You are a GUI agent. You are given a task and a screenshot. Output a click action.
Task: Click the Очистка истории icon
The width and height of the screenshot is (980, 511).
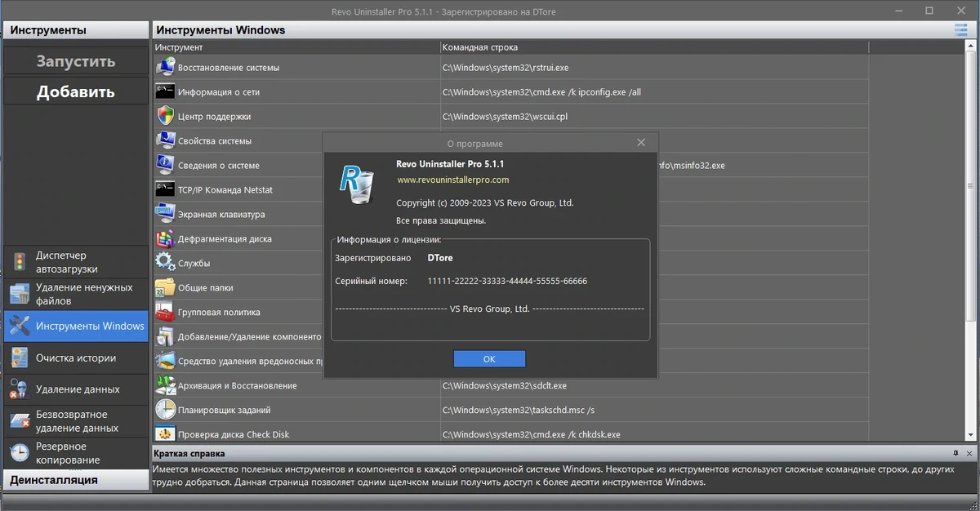tap(19, 358)
